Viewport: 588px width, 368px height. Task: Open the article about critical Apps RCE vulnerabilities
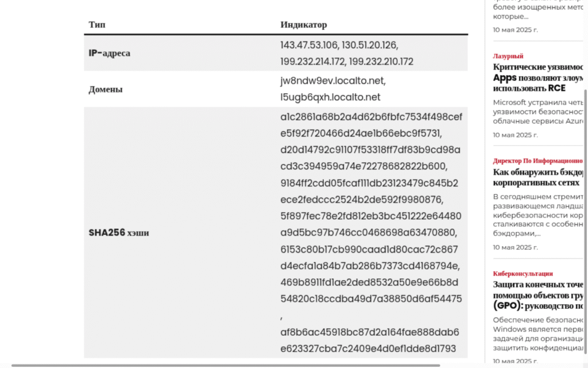click(537, 78)
